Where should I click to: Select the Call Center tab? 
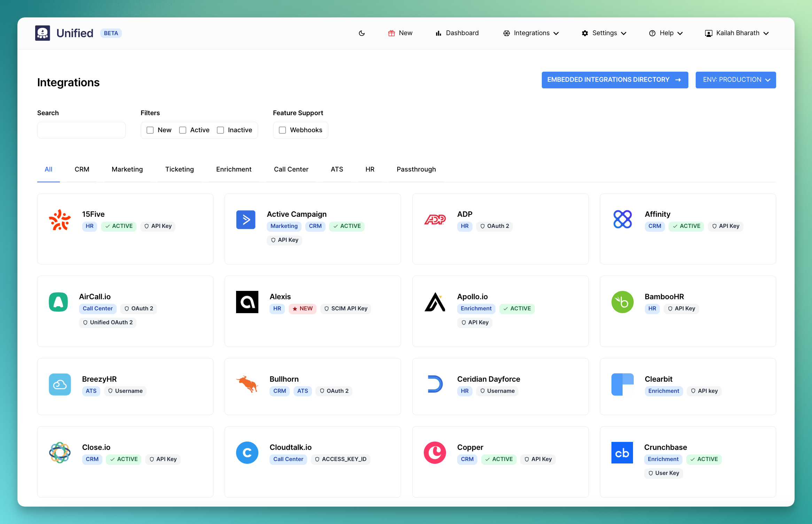click(291, 169)
